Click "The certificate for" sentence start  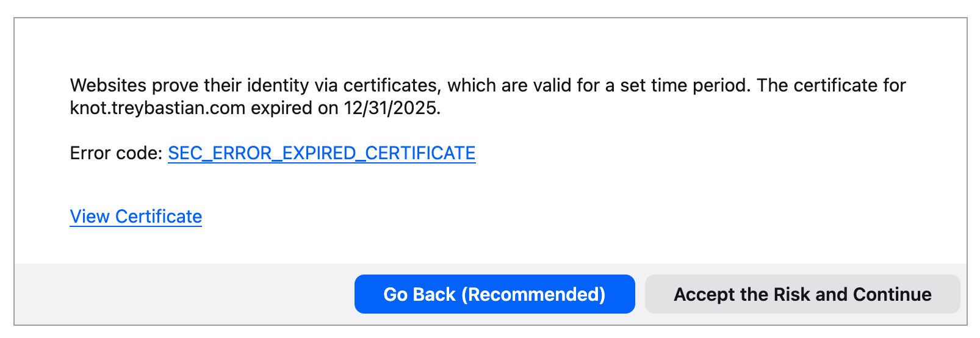click(x=831, y=85)
